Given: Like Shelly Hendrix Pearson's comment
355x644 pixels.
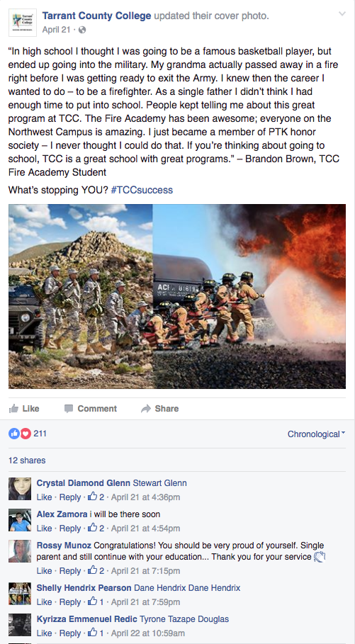Looking at the screenshot, I should [44, 602].
